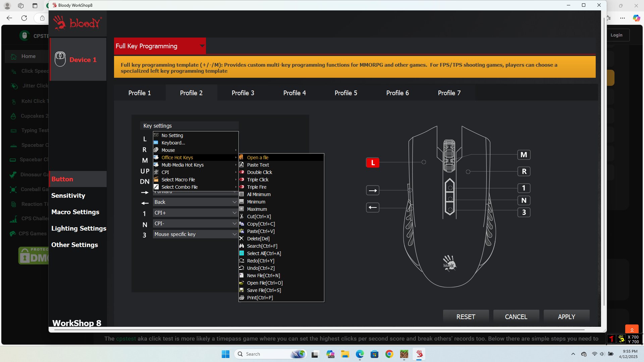Open Home link in browser sidebar
The width and height of the screenshot is (644, 362).
28,56
